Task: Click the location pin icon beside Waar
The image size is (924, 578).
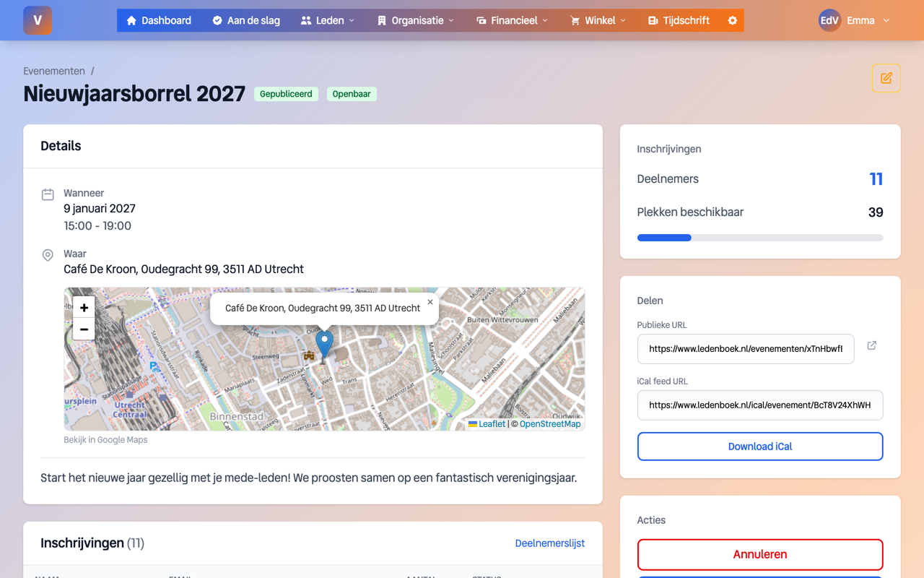Action: (x=48, y=255)
